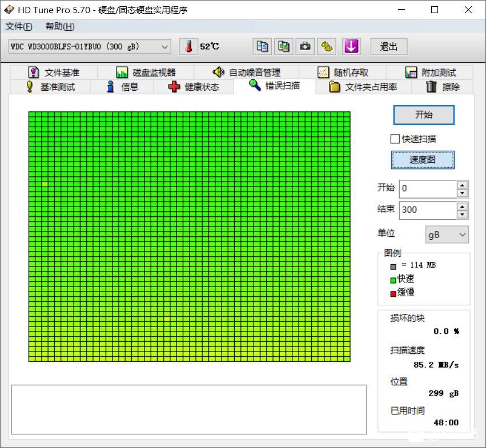Switch to 基准测试 tab
This screenshot has width=486, height=448.
(x=50, y=87)
